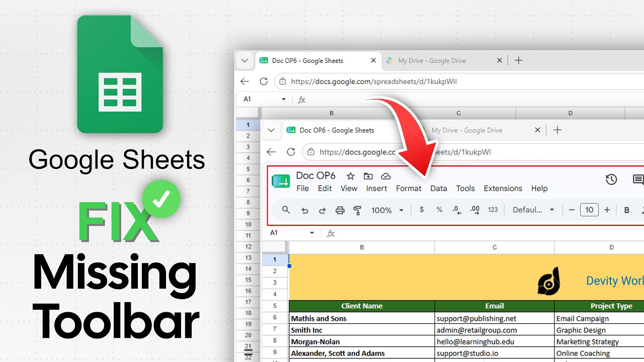Open version history clock icon
This screenshot has height=362, width=644.
tap(611, 179)
